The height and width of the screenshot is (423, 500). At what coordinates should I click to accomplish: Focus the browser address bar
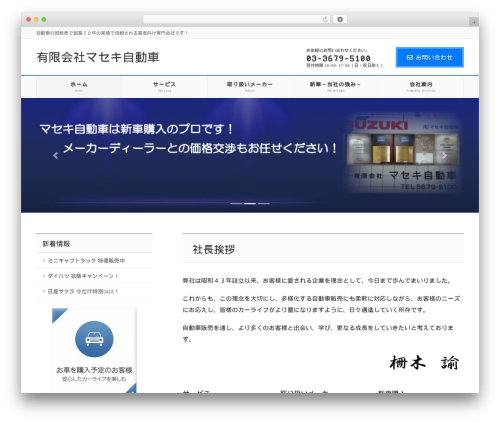coord(236,19)
